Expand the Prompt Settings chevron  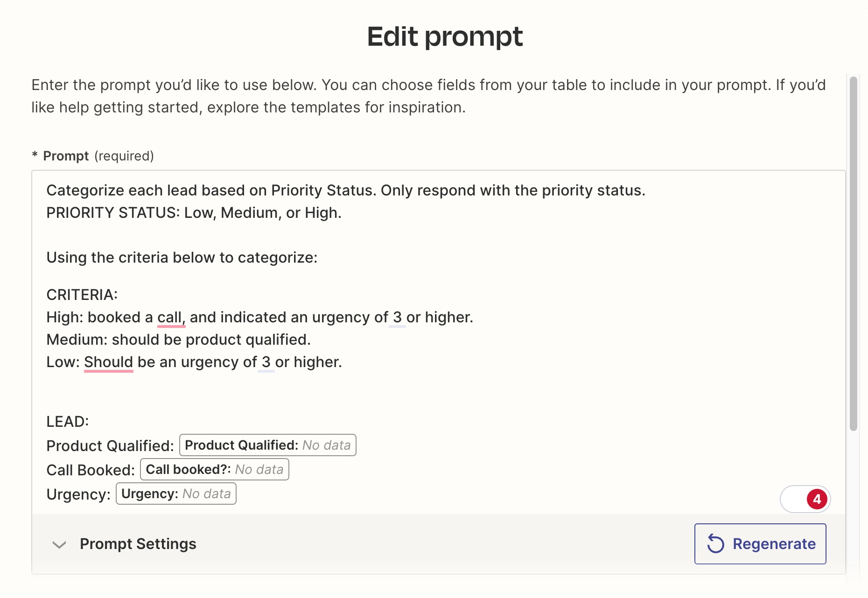59,544
